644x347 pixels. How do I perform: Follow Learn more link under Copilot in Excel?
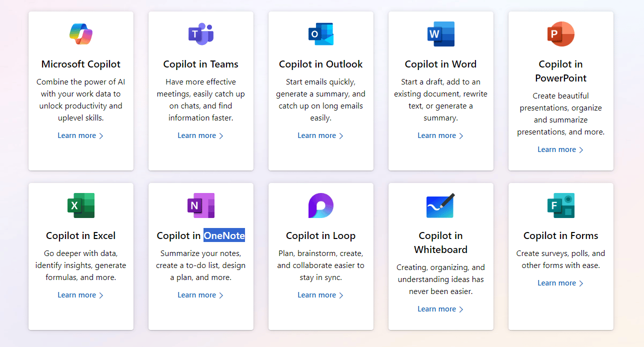coord(80,295)
